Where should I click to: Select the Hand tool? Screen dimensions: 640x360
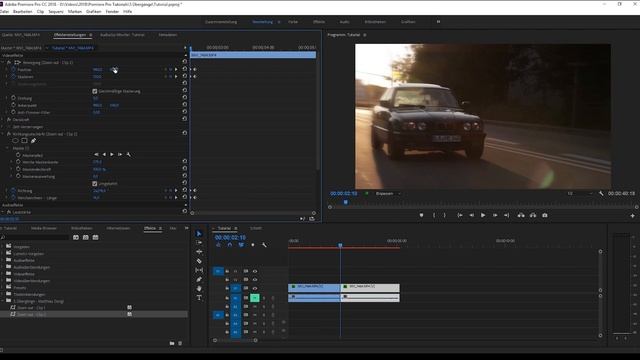[x=199, y=289]
